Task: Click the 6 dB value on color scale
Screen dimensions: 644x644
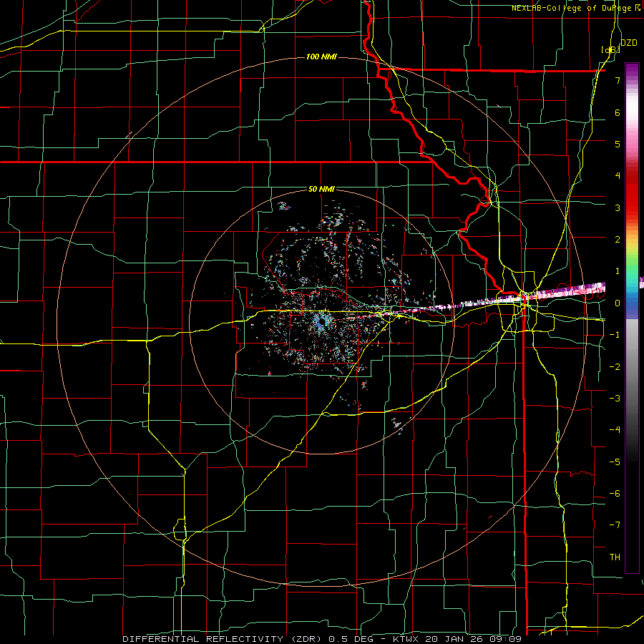Action: [x=618, y=112]
